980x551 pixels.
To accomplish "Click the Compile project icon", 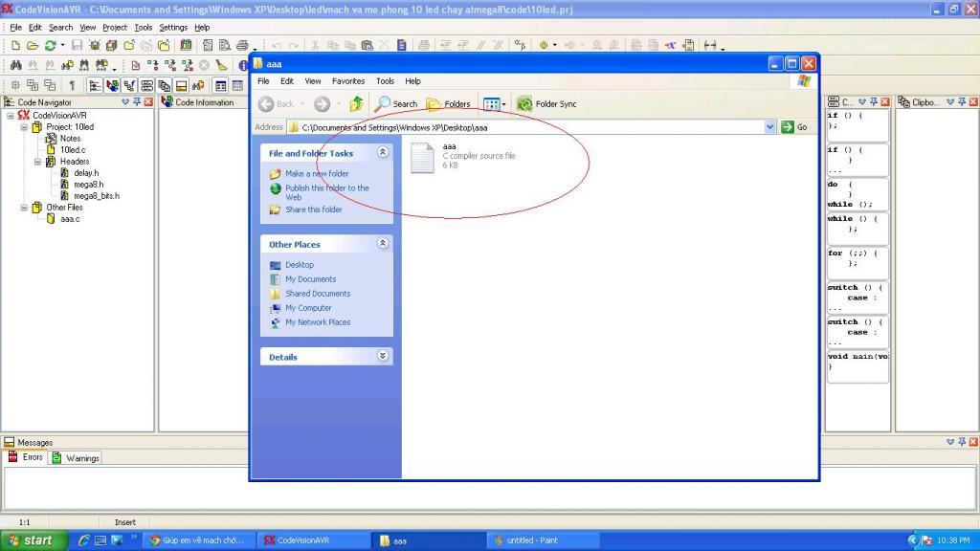I will pos(152,65).
